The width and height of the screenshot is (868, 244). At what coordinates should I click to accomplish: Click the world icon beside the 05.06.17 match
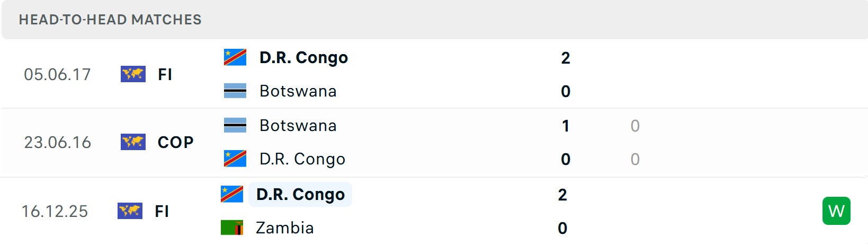[x=133, y=74]
